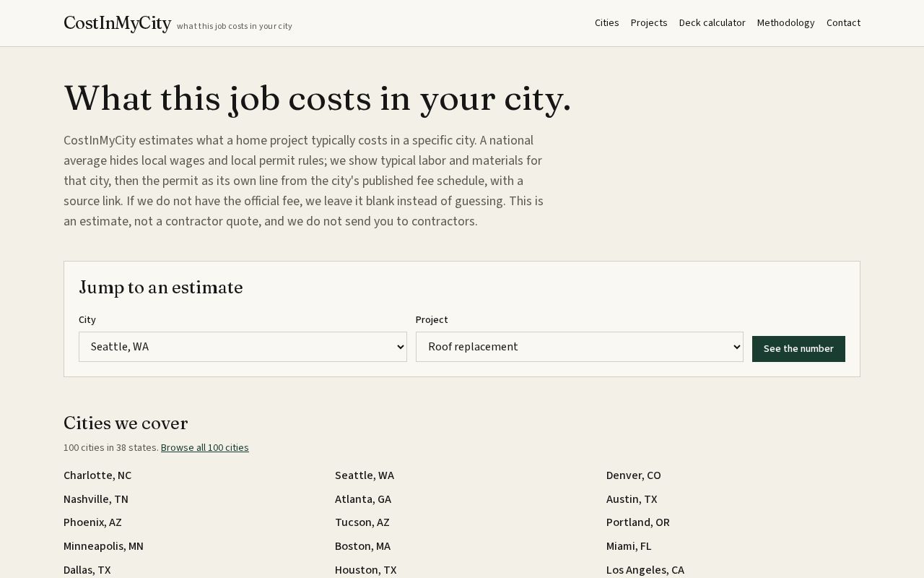This screenshot has height=578, width=924.
Task: Open the Minneapolis, MN city link
Action: click(103, 546)
